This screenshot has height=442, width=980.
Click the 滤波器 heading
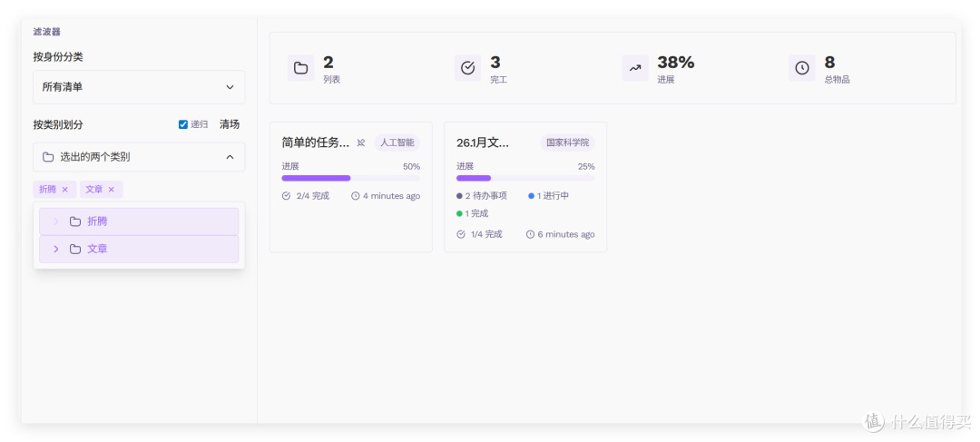[x=47, y=31]
